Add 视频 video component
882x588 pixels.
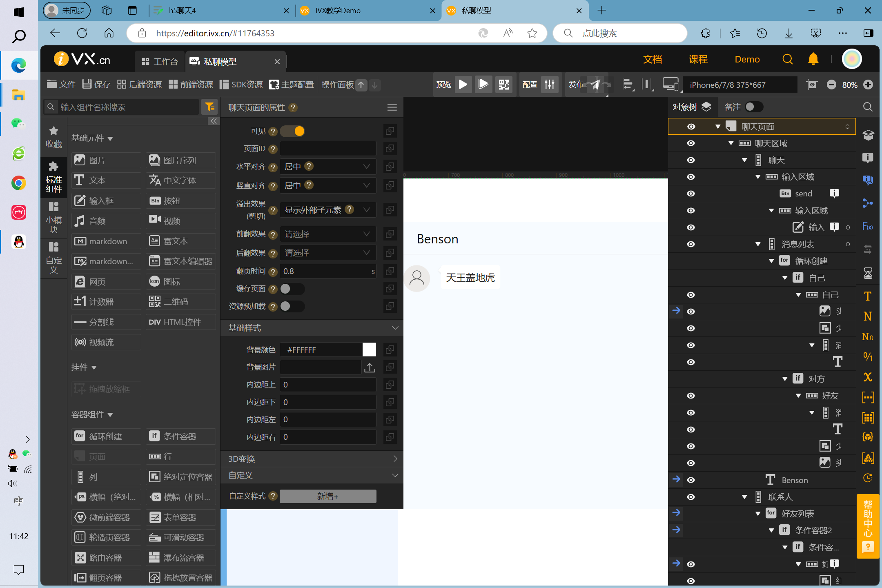pyautogui.click(x=181, y=221)
